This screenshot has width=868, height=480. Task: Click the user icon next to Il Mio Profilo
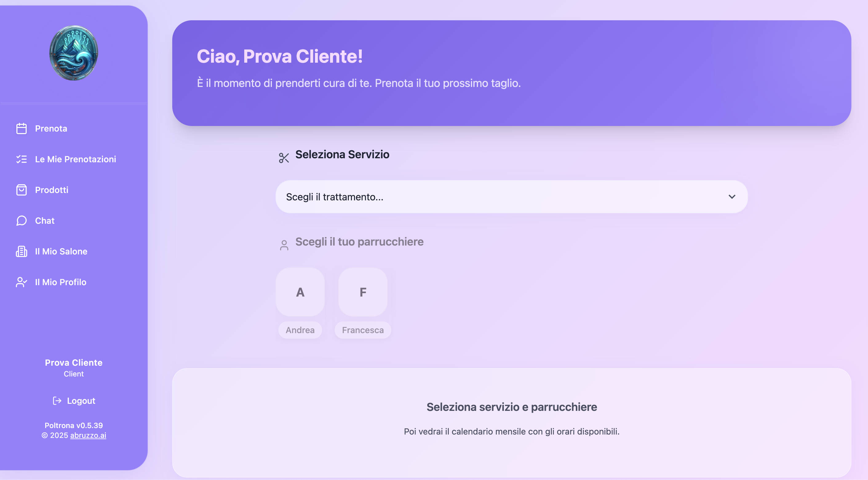[x=22, y=282]
